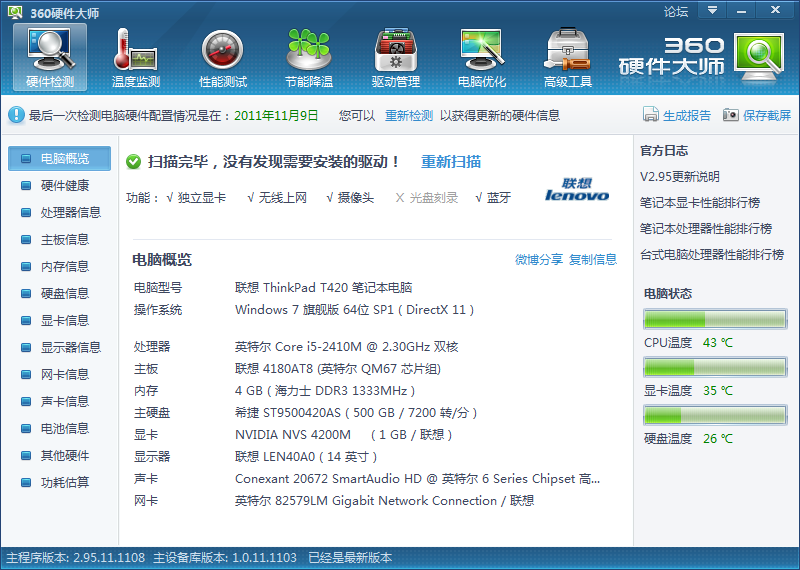
Task: Click 保存截屏 save screenshot link
Action: (767, 116)
